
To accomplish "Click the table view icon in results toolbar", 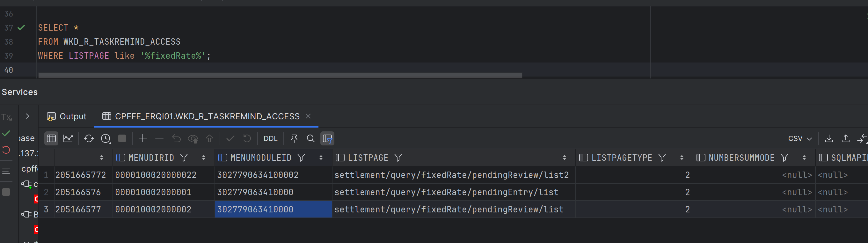I will (x=51, y=138).
